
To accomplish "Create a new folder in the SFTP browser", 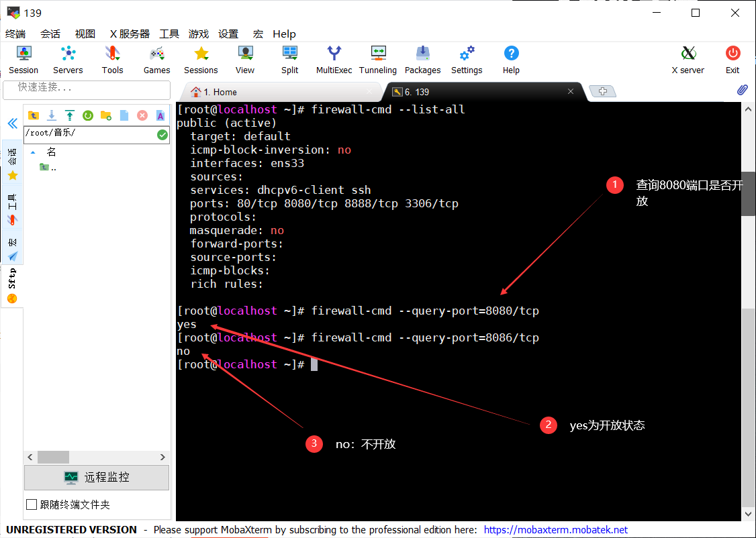I will 105,115.
